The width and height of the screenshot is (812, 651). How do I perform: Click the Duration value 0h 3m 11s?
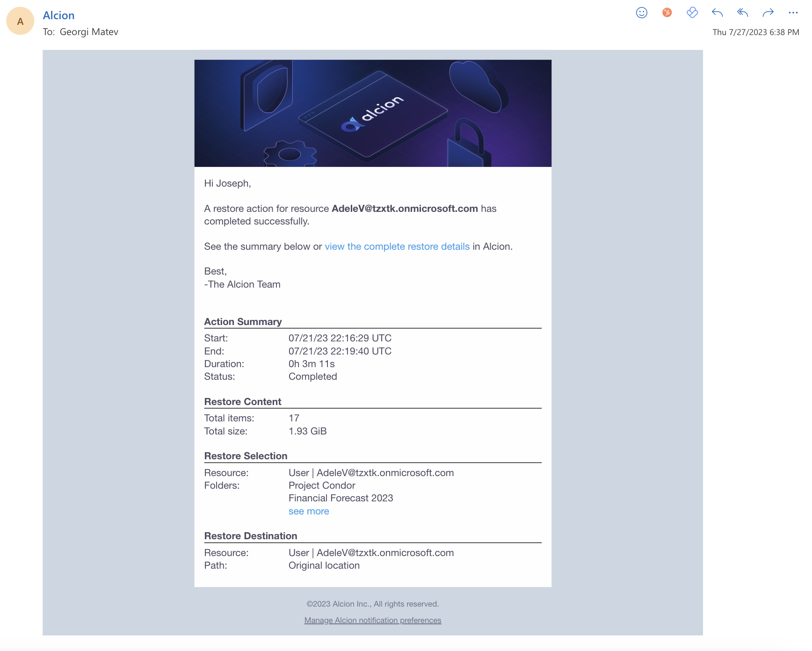point(312,364)
